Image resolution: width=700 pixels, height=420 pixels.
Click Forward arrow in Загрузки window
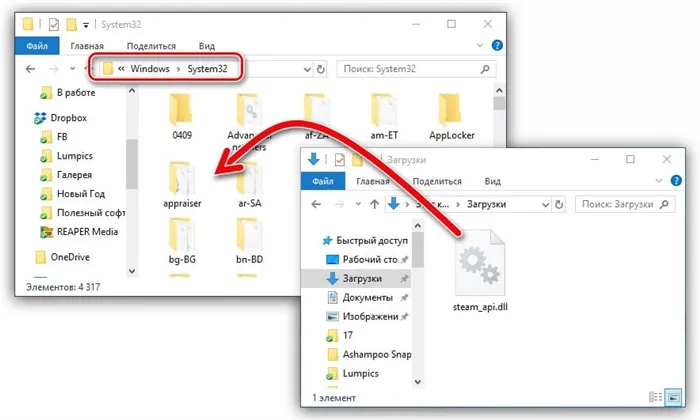(x=339, y=204)
